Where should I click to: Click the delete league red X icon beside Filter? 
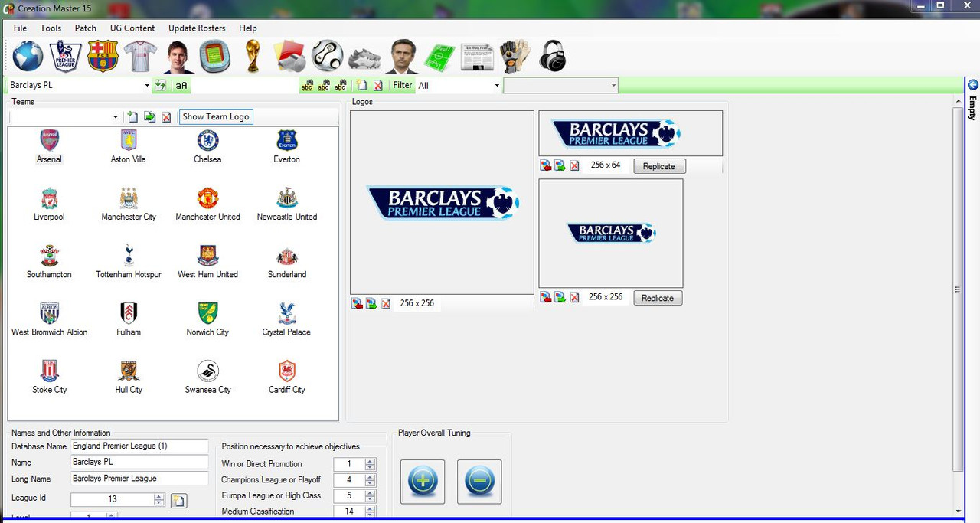tap(377, 85)
